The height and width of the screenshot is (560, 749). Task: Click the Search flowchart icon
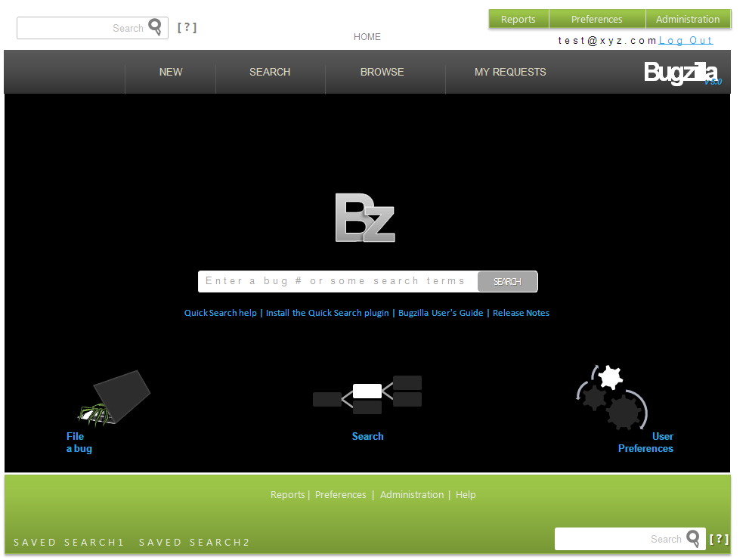point(367,394)
